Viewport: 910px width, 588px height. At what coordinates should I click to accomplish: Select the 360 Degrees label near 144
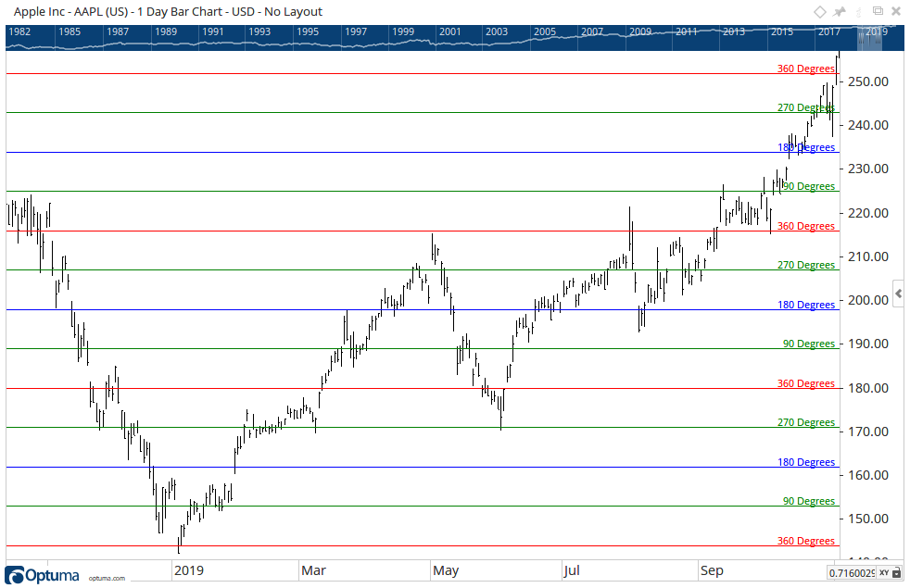pyautogui.click(x=806, y=541)
